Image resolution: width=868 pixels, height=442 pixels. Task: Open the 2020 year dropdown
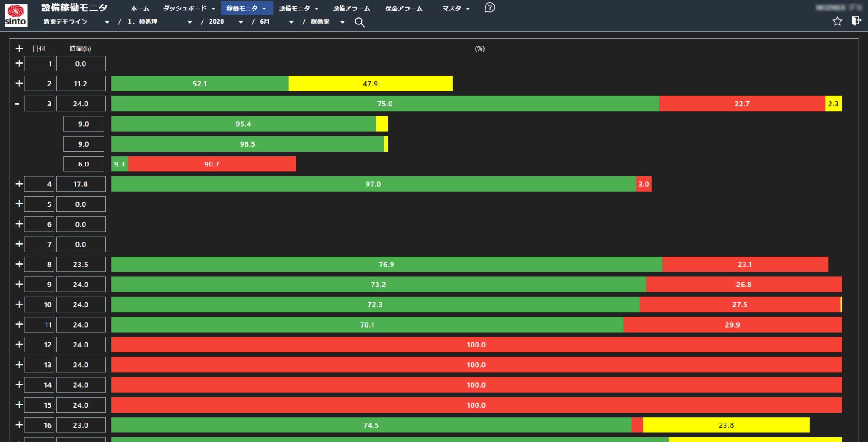tap(226, 22)
